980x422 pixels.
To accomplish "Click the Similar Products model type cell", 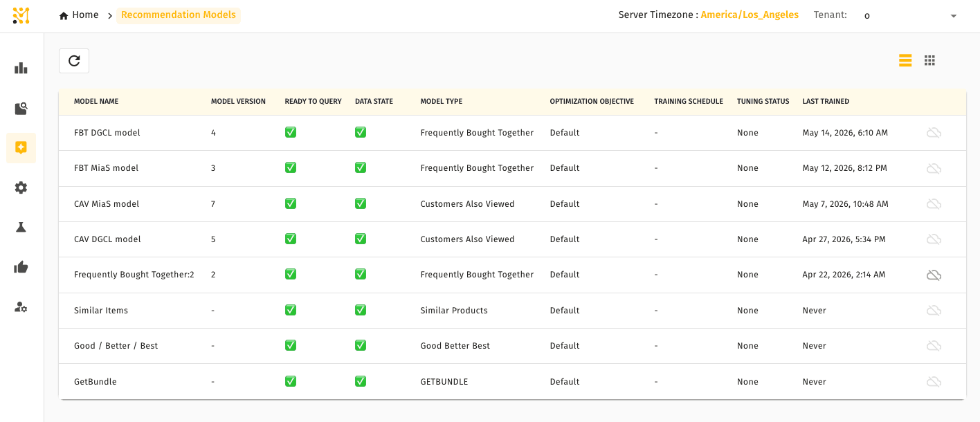I will [x=454, y=311].
